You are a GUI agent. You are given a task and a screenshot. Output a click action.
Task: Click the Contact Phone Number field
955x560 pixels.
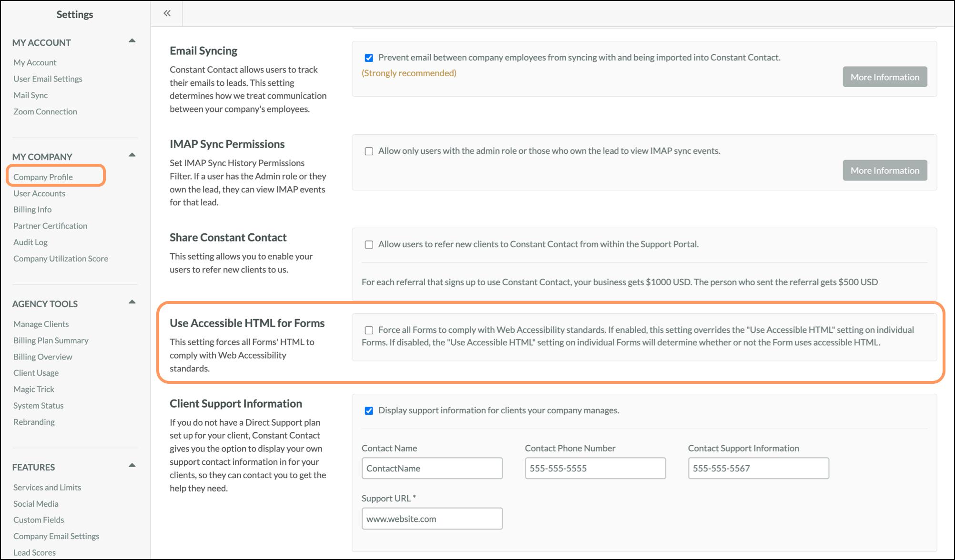[595, 468]
